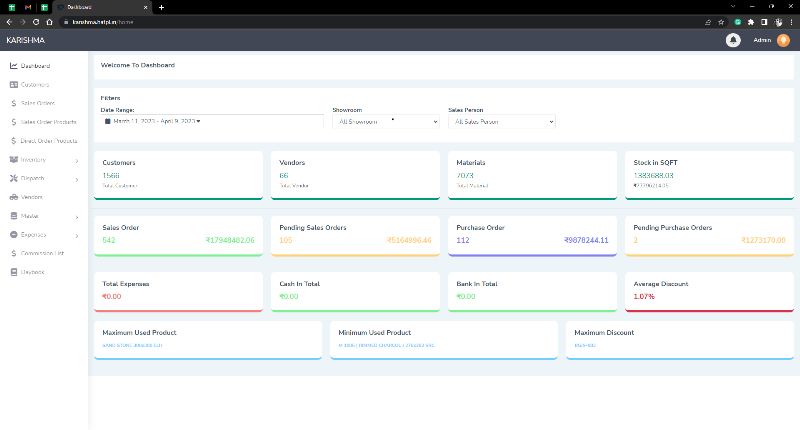800x430 pixels.
Task: Open the first pinned Sheets tab
Action: 12,7
